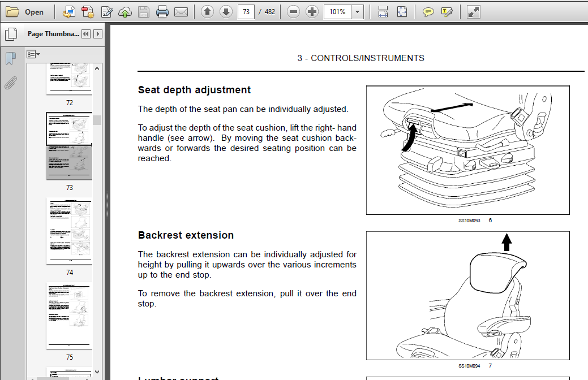
Task: Click the Create PDF online icon
Action: (x=88, y=12)
